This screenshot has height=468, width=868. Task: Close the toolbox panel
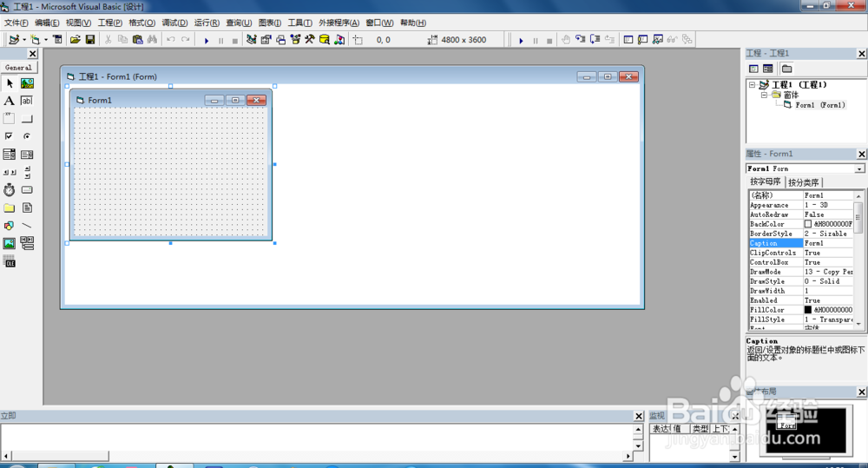pos(32,54)
